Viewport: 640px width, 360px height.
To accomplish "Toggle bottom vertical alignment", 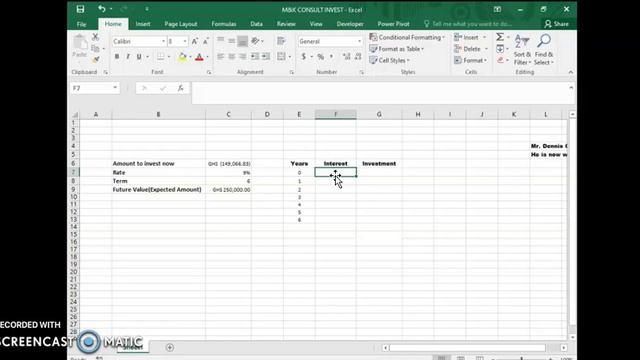I will click(242, 41).
